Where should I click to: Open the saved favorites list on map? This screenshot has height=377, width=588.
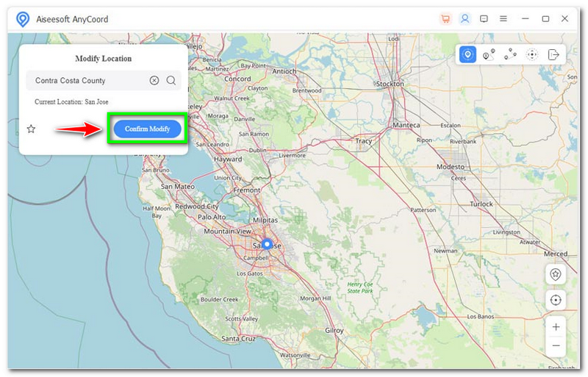[x=556, y=274]
